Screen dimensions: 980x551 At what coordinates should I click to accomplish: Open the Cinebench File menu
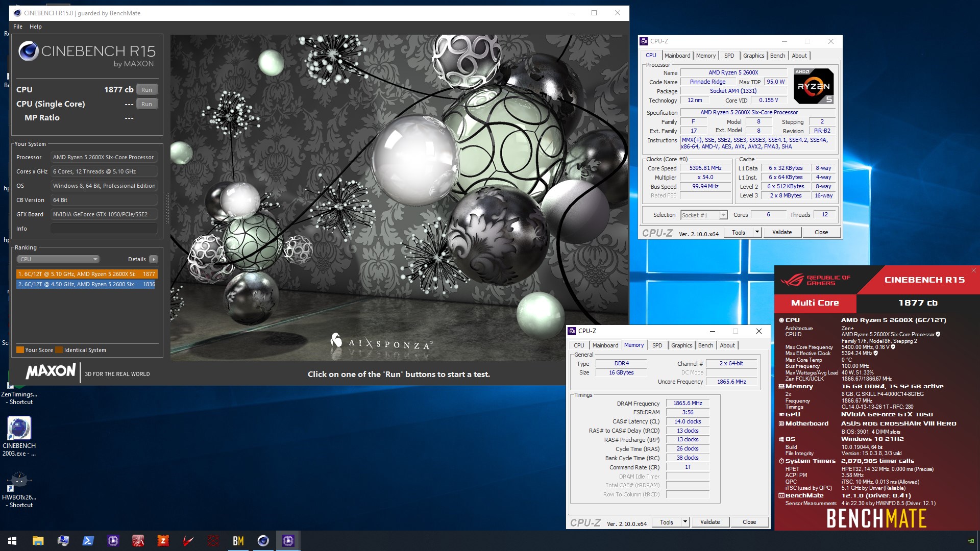[x=18, y=27]
